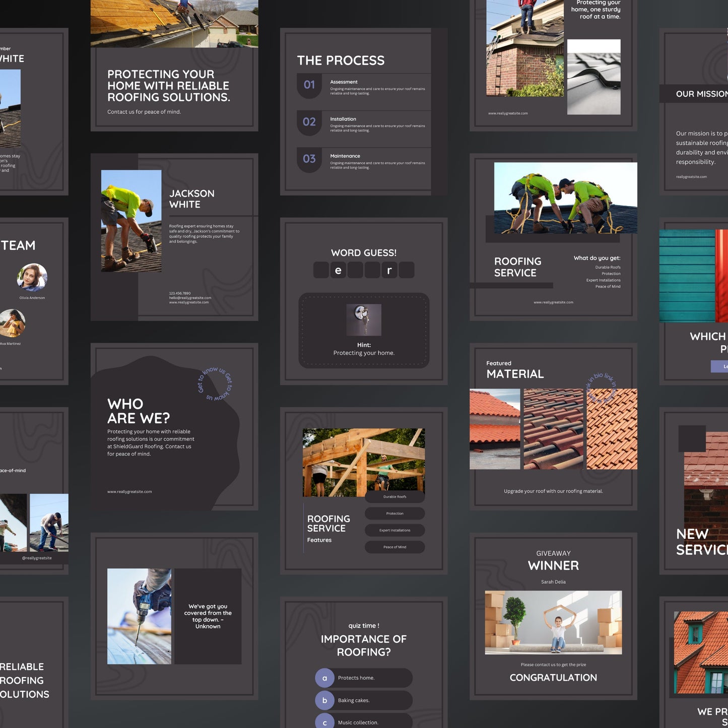Open the "Protection" feature pill
Viewport: 728px width, 728px height.
[394, 513]
